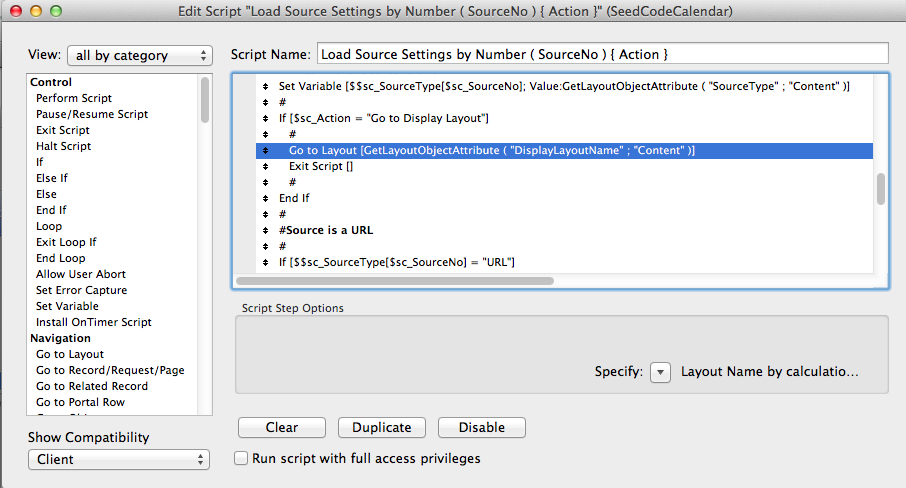Viewport: 906px width, 488px height.
Task: Select Install OnTimer Script in step list
Action: pyautogui.click(x=94, y=322)
